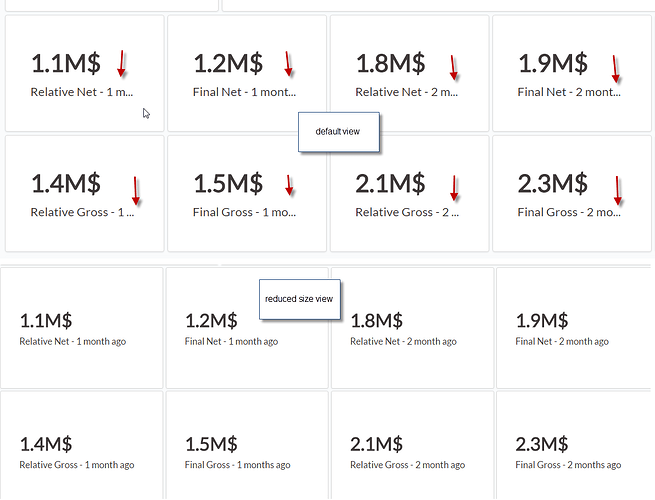The width and height of the screenshot is (655, 500).
Task: Select the label 'Relative Net - 2 month ago'
Action: [404, 341]
